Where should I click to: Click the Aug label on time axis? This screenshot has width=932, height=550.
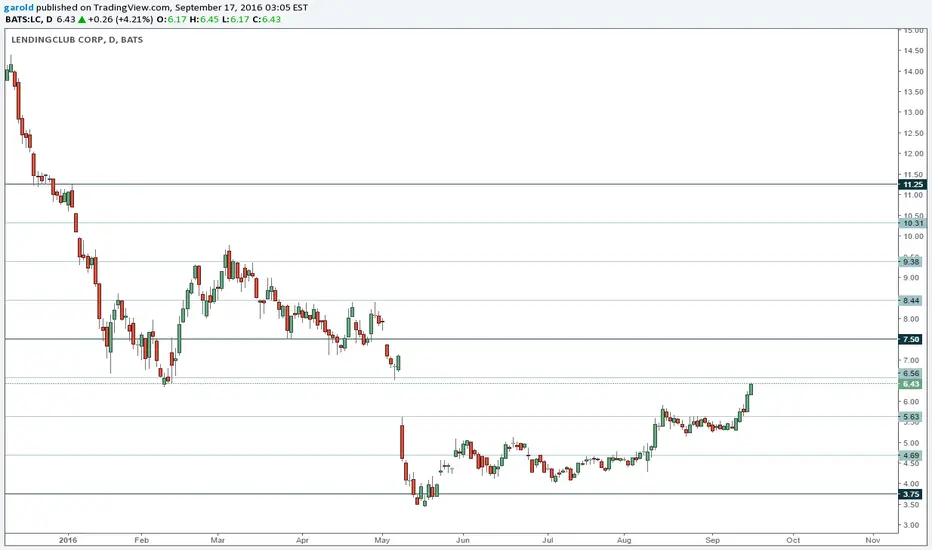click(x=624, y=540)
